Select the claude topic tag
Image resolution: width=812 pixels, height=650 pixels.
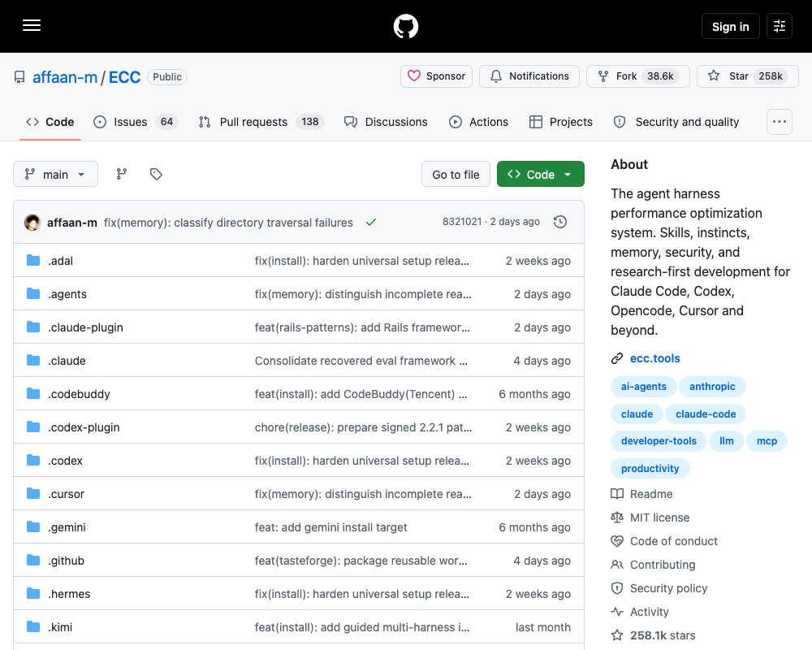pos(637,414)
